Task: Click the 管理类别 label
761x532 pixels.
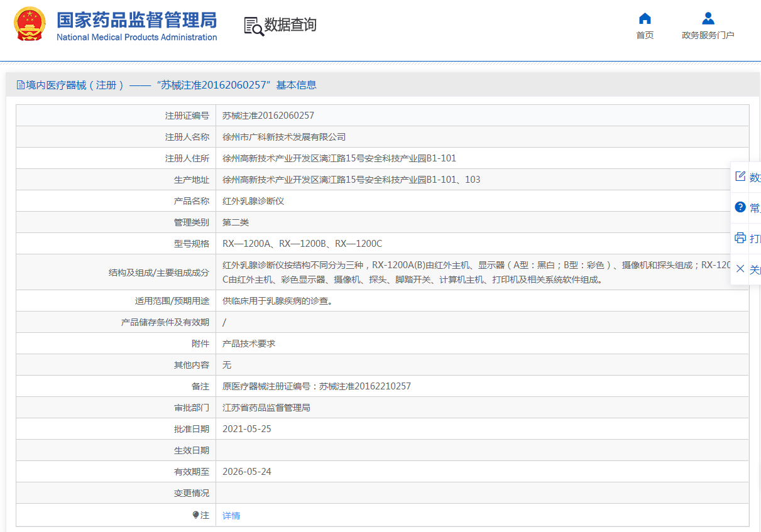Action: [x=192, y=222]
